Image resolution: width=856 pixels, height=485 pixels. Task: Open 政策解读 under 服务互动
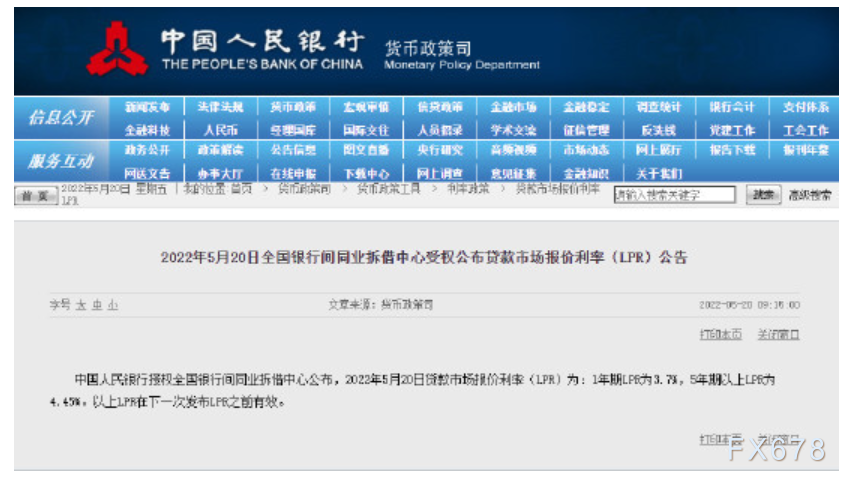pos(221,150)
